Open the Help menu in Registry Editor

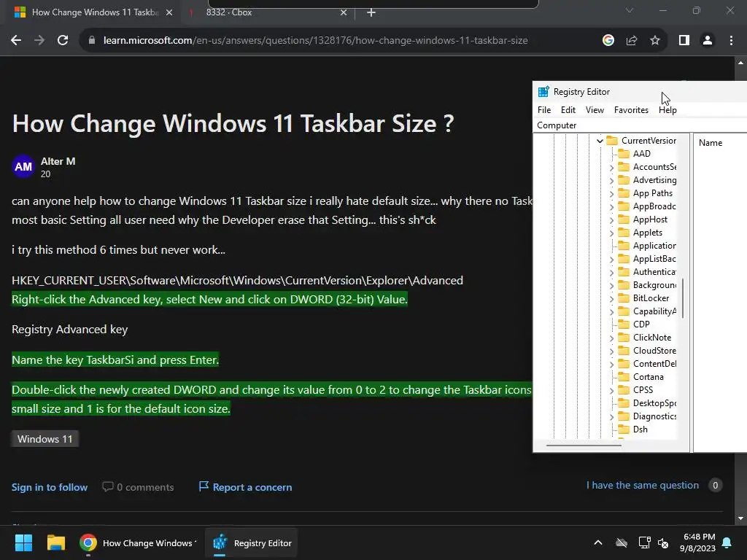667,110
